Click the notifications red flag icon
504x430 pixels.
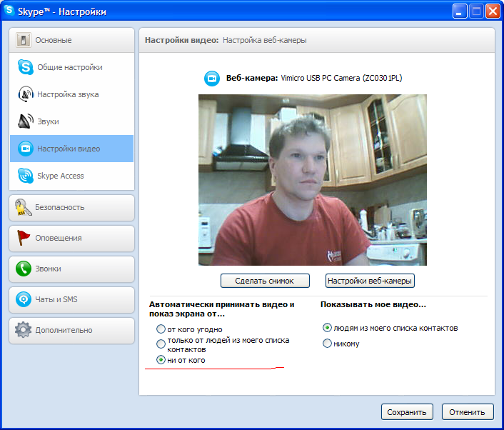tap(24, 238)
